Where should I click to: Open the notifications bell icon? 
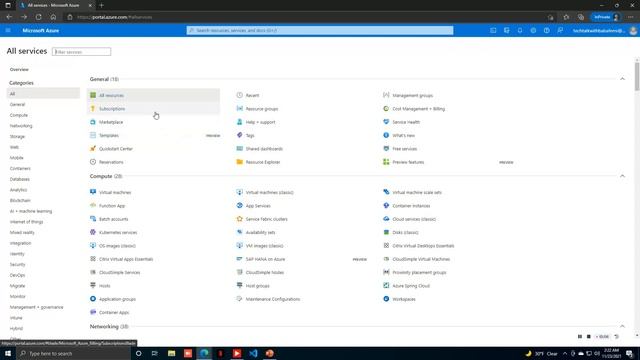point(520,31)
